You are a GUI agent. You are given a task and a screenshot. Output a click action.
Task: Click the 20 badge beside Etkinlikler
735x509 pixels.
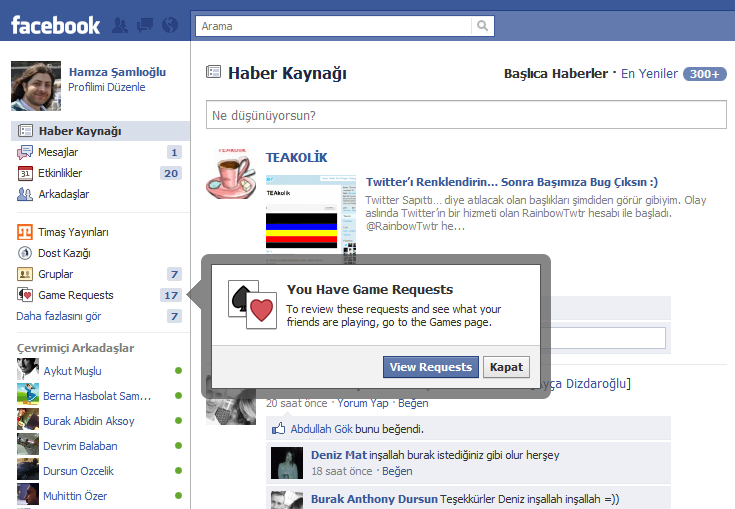[x=171, y=173]
